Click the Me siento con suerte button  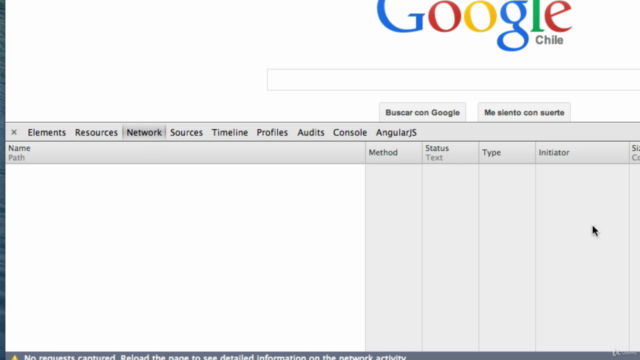click(524, 112)
